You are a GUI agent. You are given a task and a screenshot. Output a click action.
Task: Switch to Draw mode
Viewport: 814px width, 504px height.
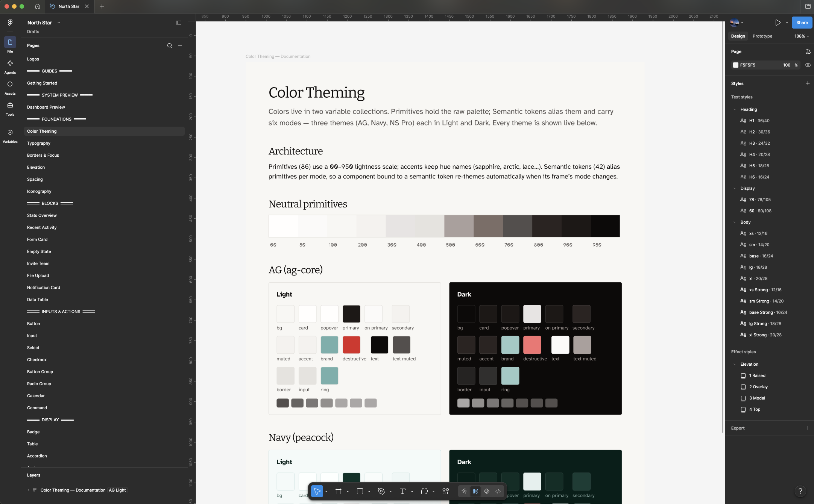pyautogui.click(x=464, y=491)
